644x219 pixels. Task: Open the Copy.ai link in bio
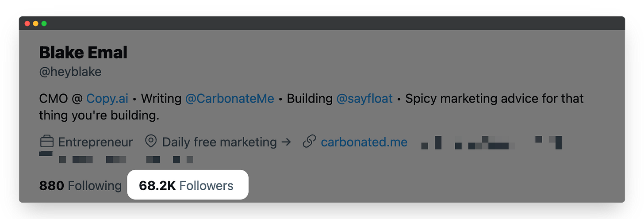point(107,98)
